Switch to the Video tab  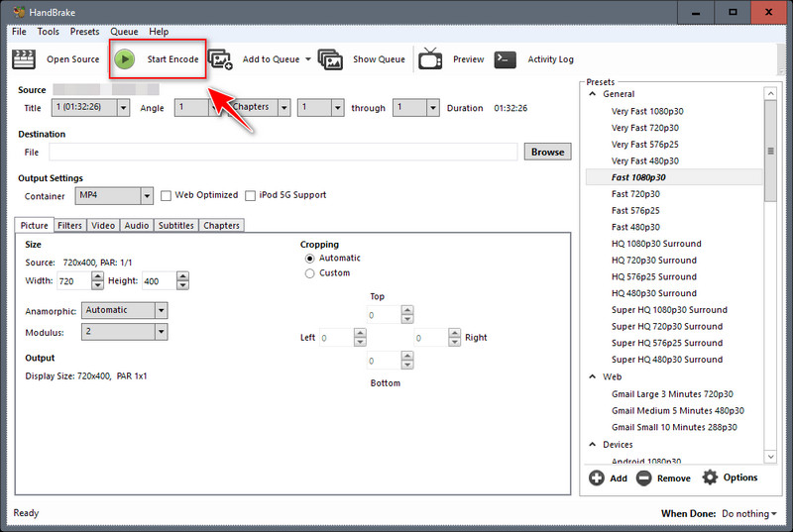click(x=103, y=225)
